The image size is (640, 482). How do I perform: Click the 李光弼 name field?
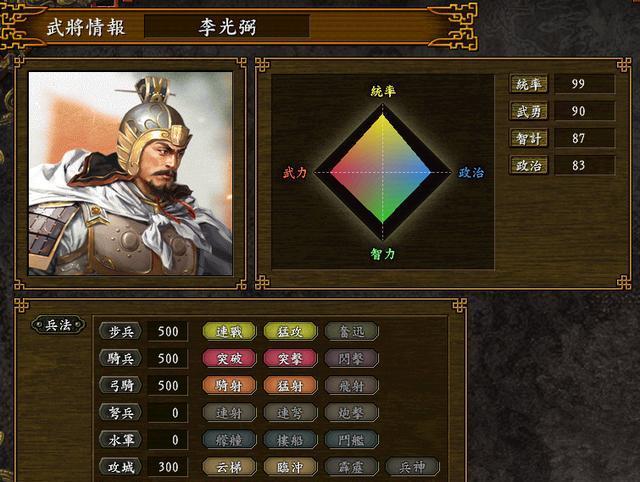point(227,27)
